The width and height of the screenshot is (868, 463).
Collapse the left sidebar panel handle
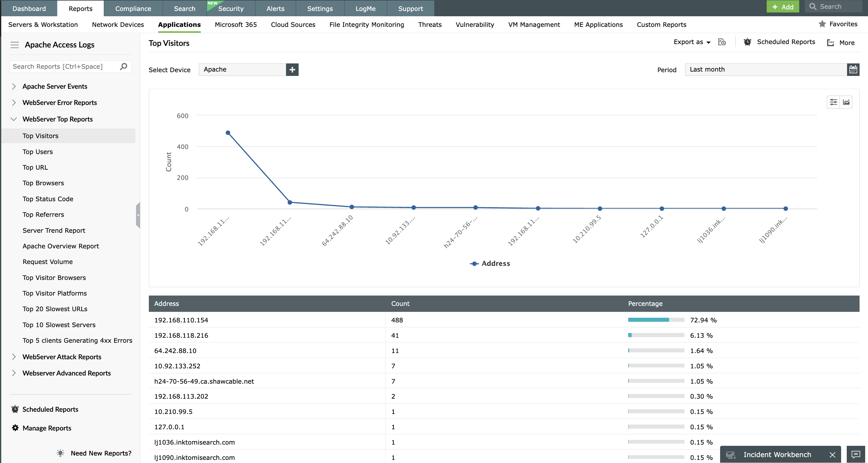tap(138, 215)
